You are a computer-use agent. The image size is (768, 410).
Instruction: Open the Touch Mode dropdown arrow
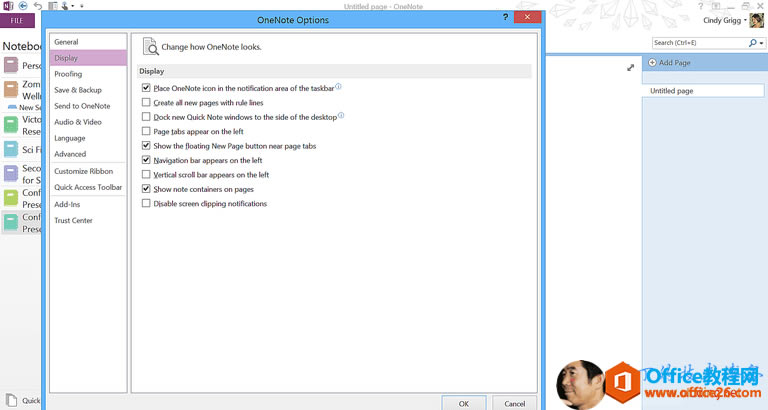[72, 6]
